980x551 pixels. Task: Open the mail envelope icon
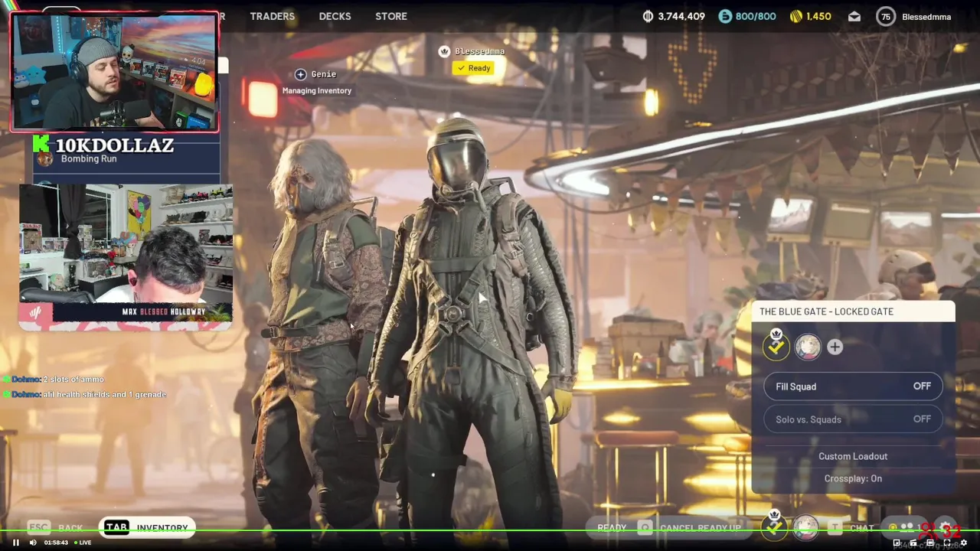click(854, 16)
